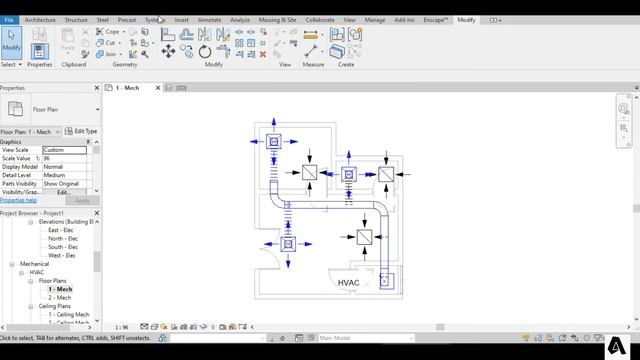Viewport: 640px width, 360px height.
Task: Open the File menu
Action: point(9,20)
